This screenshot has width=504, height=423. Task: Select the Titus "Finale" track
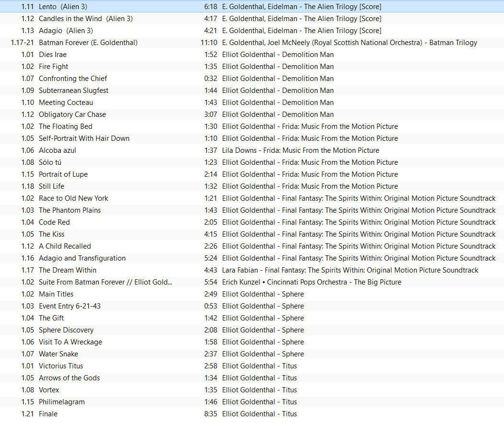pos(48,414)
